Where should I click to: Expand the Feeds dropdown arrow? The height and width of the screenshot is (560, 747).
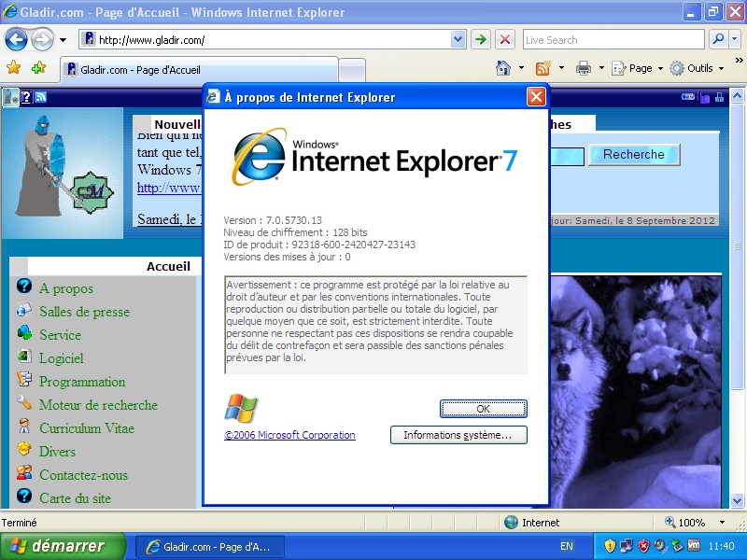click(561, 68)
